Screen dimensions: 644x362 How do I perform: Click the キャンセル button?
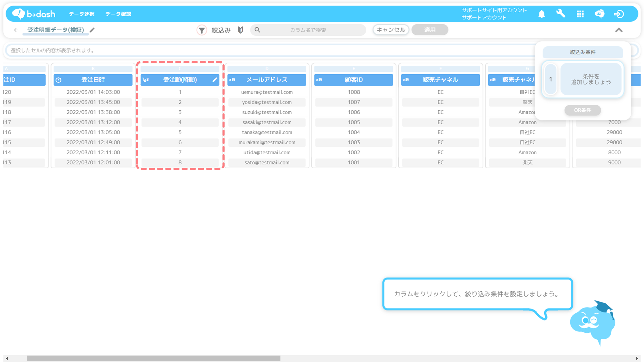coord(391,30)
